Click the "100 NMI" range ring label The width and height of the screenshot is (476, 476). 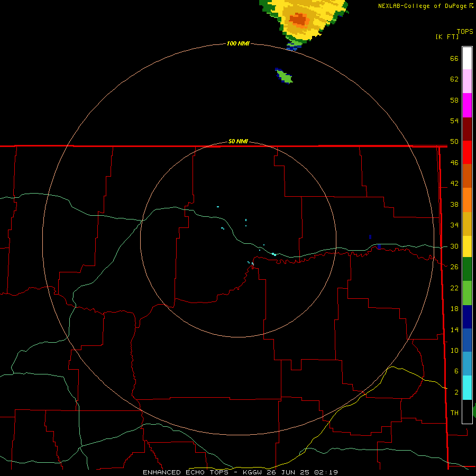coord(238,43)
